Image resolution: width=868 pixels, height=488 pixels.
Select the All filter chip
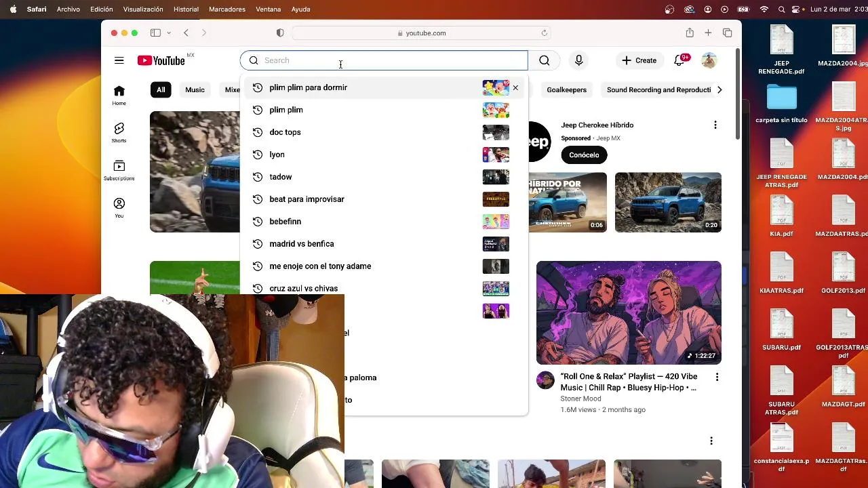point(161,89)
